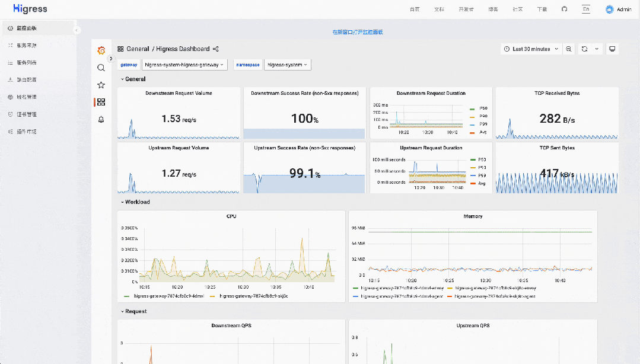
Task: Open alerting with the bell icon
Action: coord(101,119)
